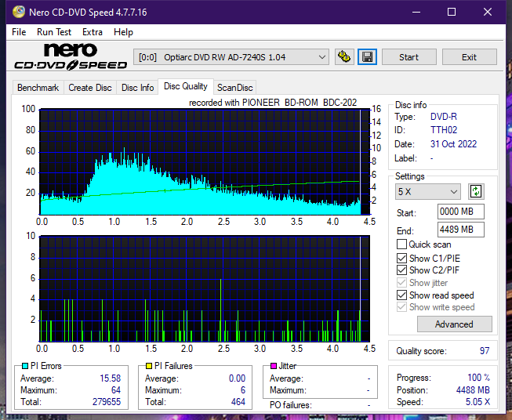Toggle Show C2/PIF checkbox
Screen dimensions: 512x420
point(401,270)
